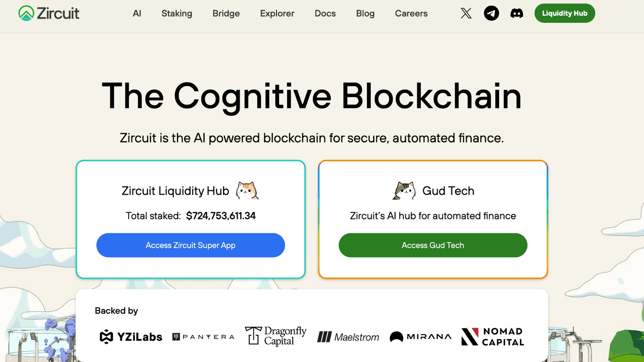Click the Zircuit logo in header
Image resolution: width=644 pixels, height=362 pixels.
49,13
